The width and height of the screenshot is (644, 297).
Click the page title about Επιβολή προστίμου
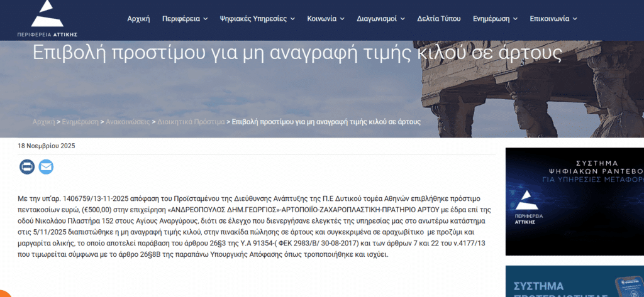(297, 53)
